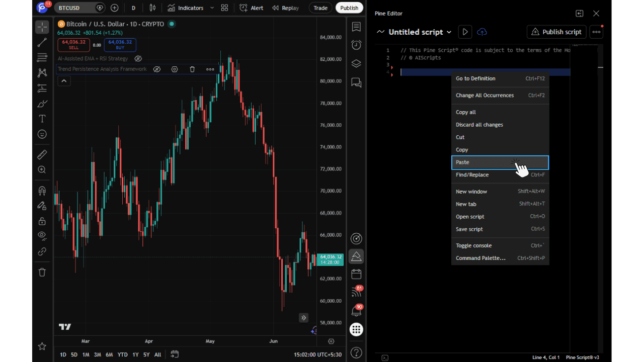Click the trash icon in left toolbar
Viewport: 644px width, 362px height.
coord(42,272)
